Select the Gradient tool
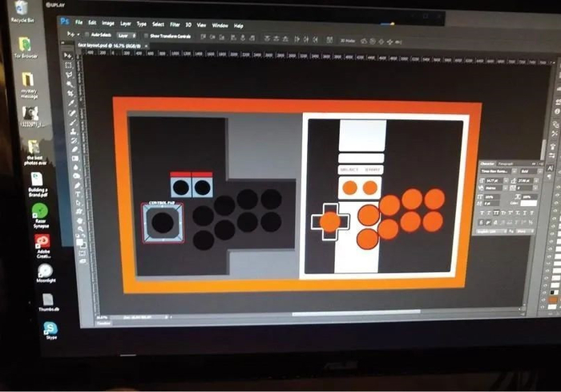561x392 pixels. 75,159
